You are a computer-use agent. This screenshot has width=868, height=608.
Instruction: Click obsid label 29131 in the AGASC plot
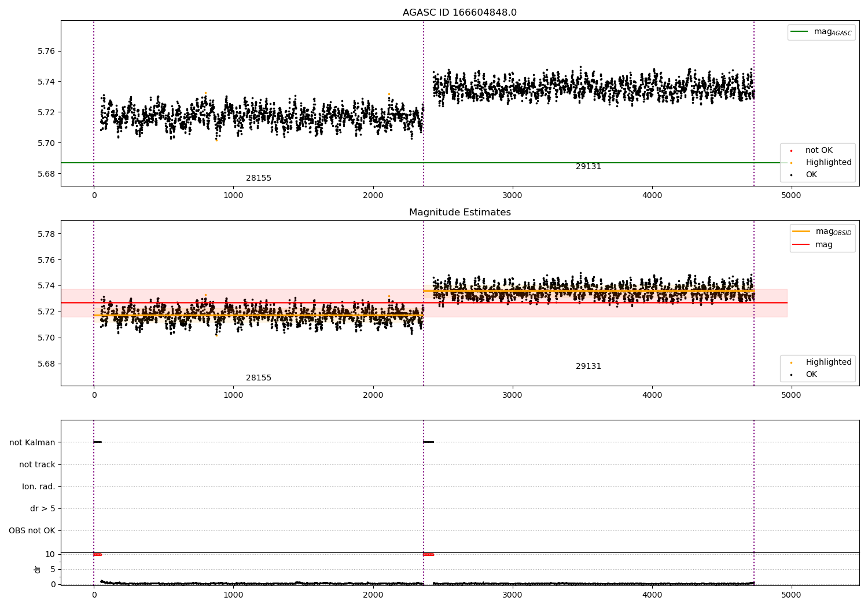(589, 167)
